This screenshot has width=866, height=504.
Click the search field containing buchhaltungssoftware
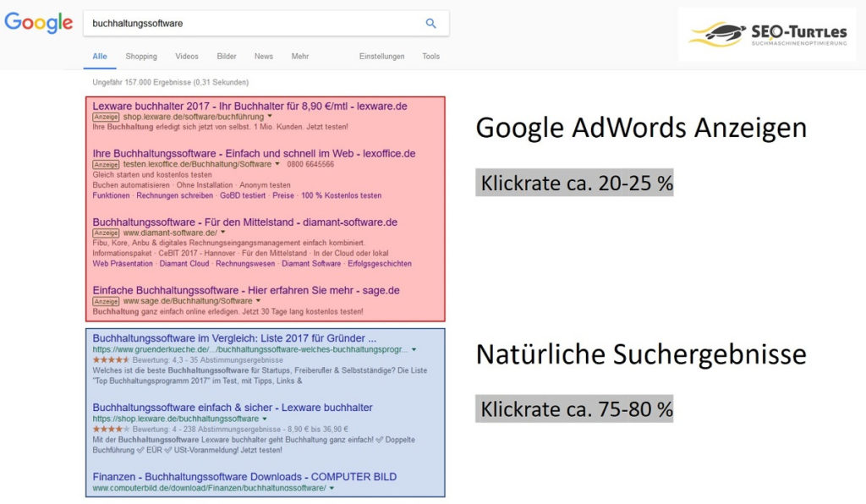point(266,23)
